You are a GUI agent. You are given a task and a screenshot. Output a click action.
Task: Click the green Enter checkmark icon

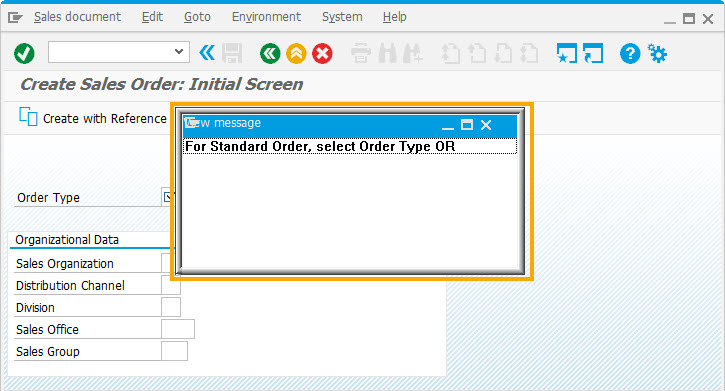coord(24,54)
